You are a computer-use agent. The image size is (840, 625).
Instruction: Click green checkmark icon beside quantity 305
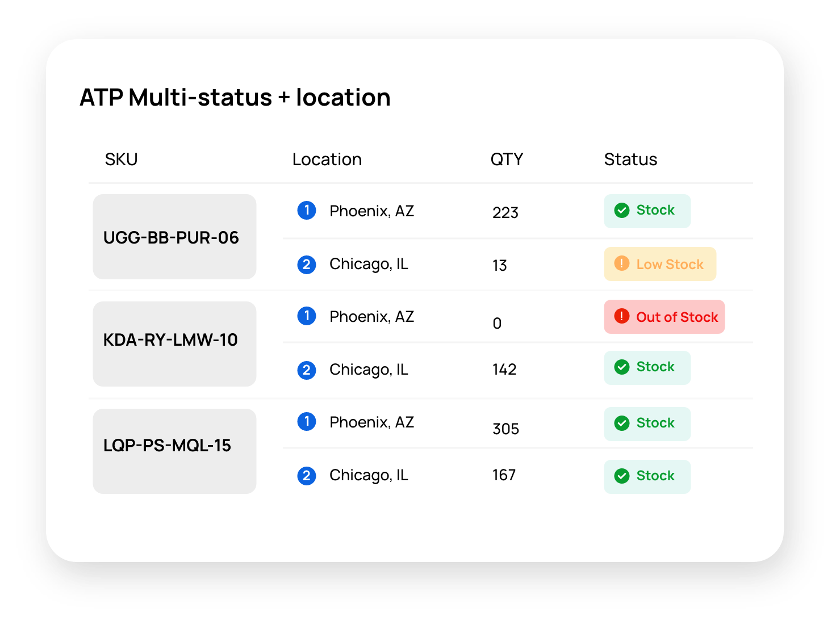(622, 423)
